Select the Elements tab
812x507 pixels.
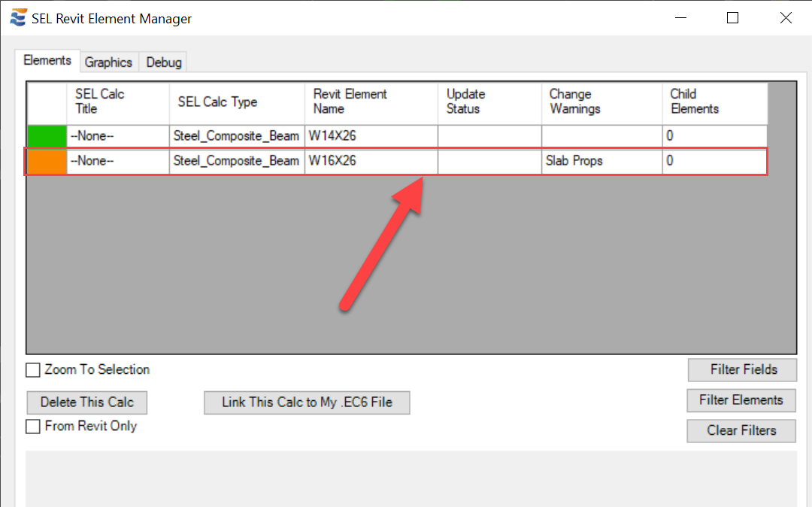(x=47, y=61)
